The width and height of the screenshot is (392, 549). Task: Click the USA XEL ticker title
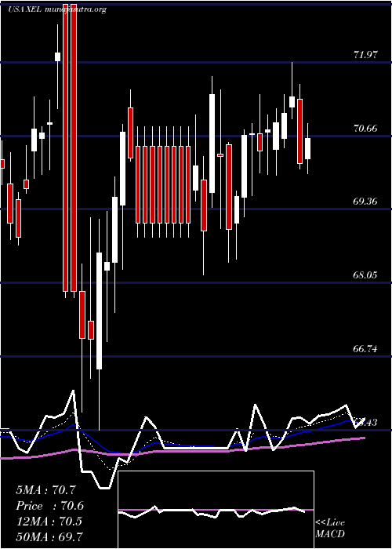pos(25,9)
